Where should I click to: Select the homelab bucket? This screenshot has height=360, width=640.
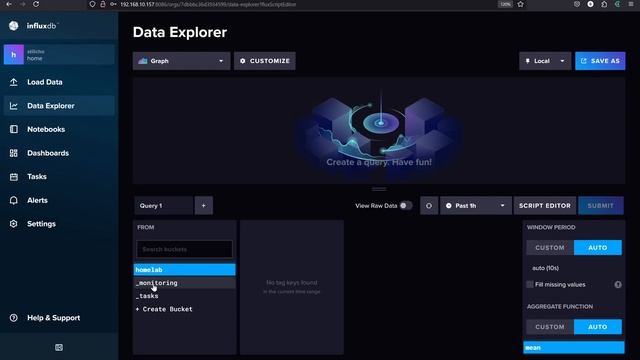(184, 269)
